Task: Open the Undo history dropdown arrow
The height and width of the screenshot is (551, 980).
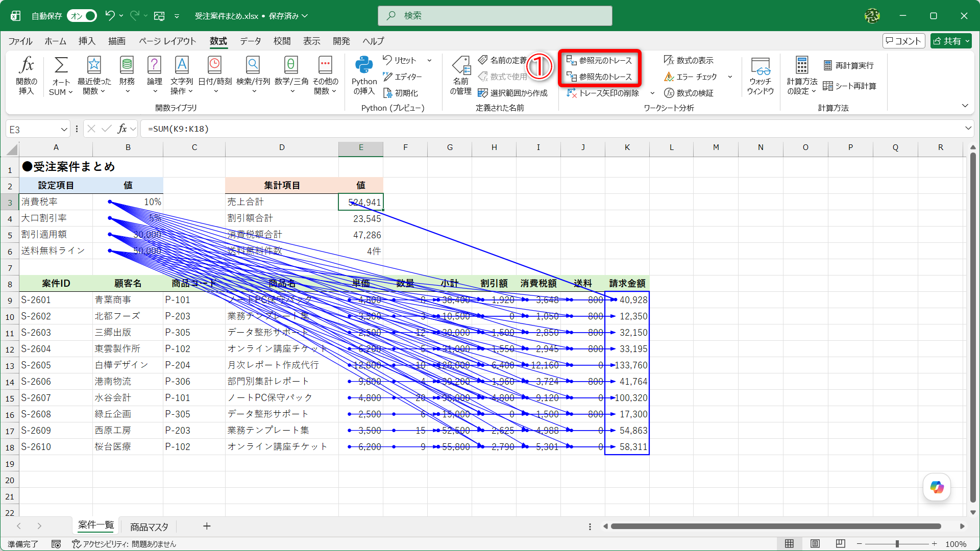Action: click(x=121, y=16)
